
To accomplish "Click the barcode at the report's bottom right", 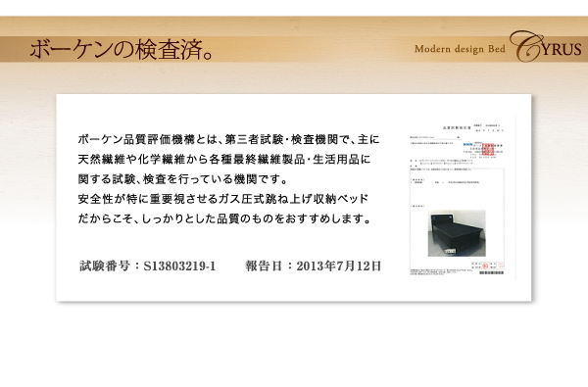I will click(491, 272).
